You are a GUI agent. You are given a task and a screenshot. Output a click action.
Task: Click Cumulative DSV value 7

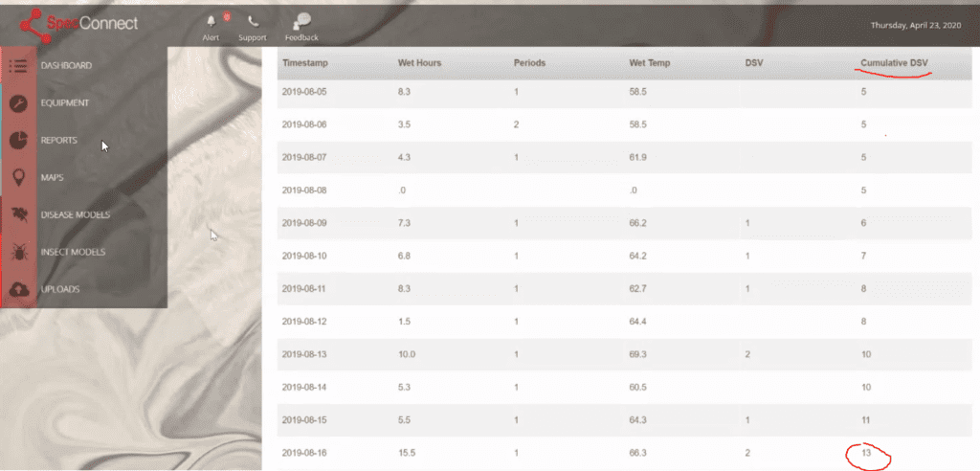(863, 256)
